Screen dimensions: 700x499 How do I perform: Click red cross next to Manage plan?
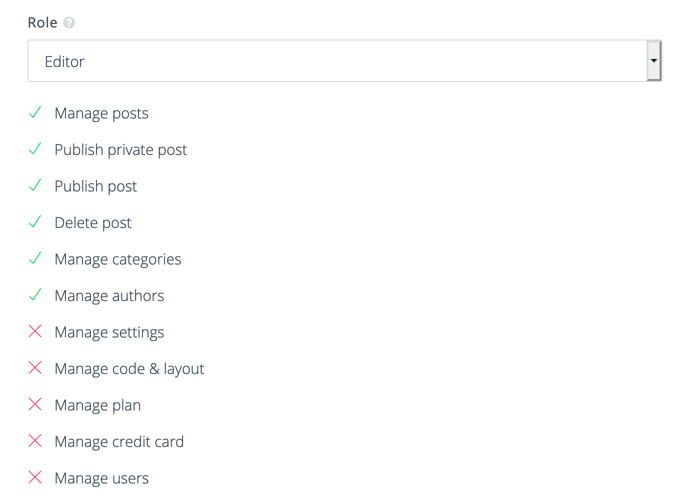coord(35,404)
